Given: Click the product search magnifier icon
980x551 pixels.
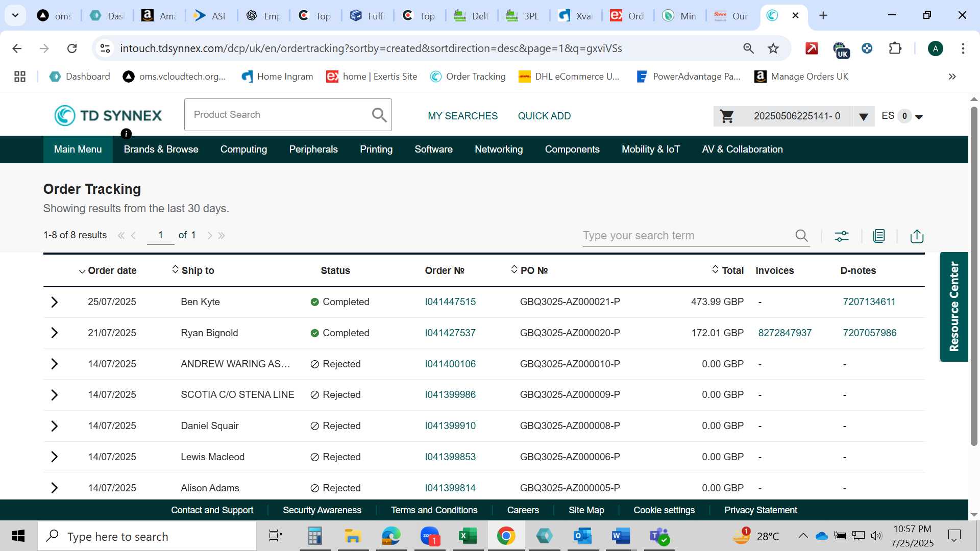Looking at the screenshot, I should tap(379, 115).
